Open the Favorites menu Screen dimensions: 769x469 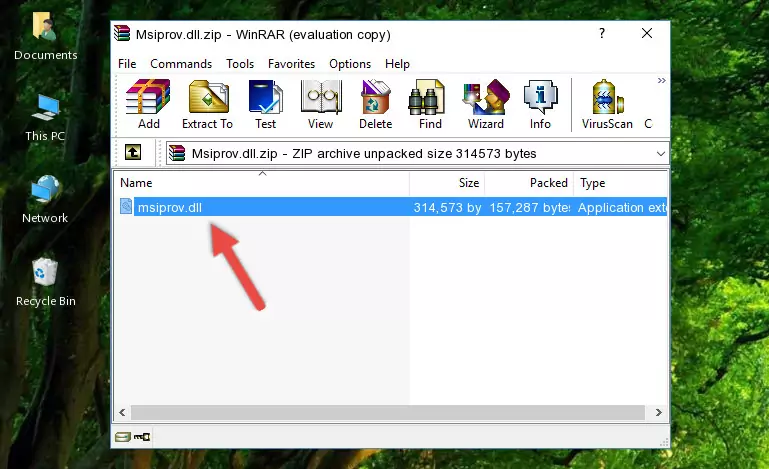tap(291, 64)
